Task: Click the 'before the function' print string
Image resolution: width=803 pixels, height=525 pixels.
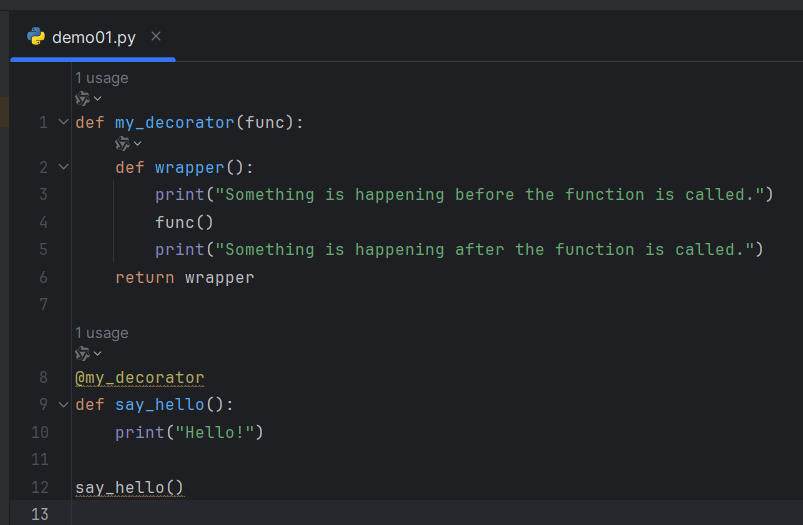Action: click(489, 195)
